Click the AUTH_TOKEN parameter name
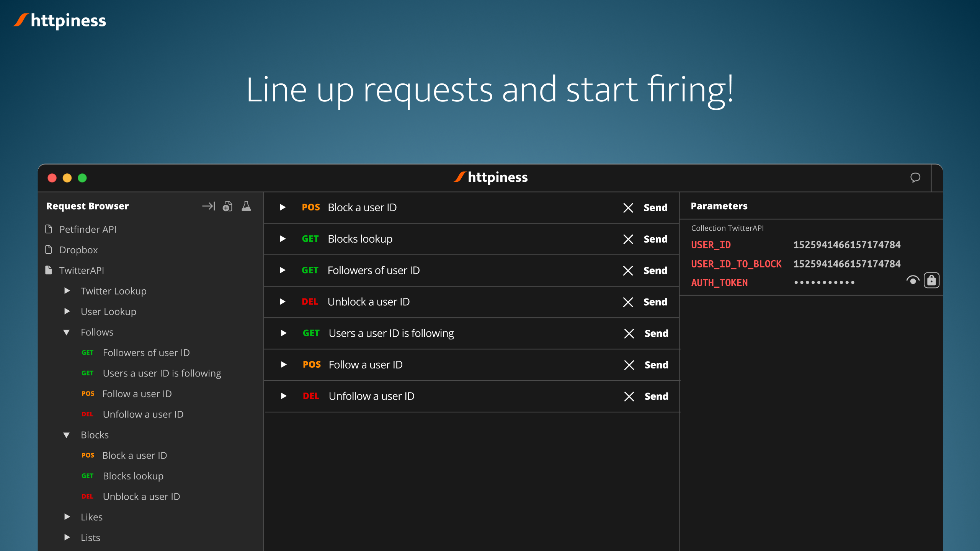 pos(719,283)
